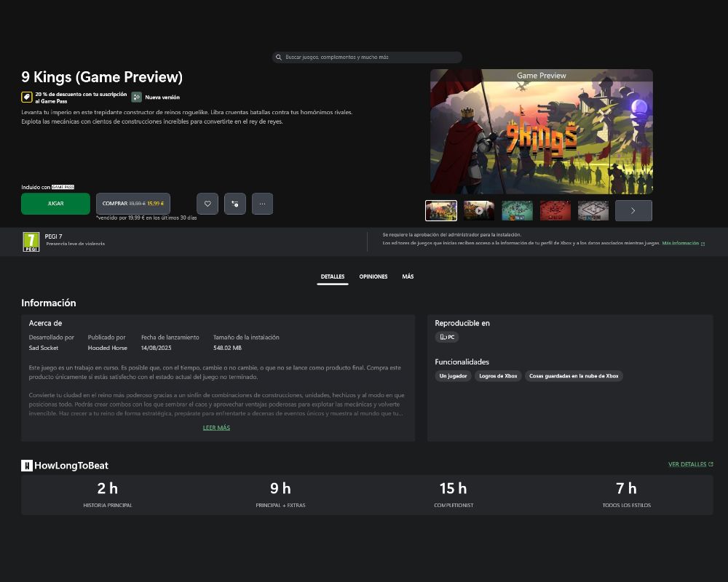Click the search games input field
728x582 pixels.
tap(367, 57)
